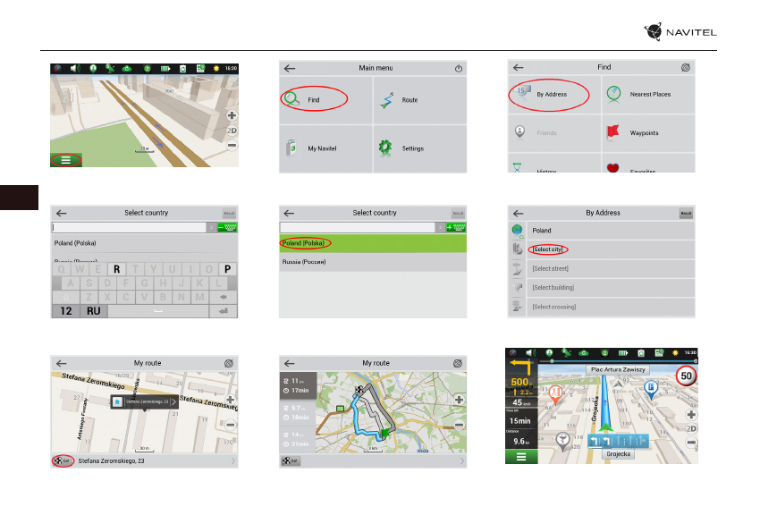Go back from the Find screen
This screenshot has height=532, width=760.
pos(518,67)
